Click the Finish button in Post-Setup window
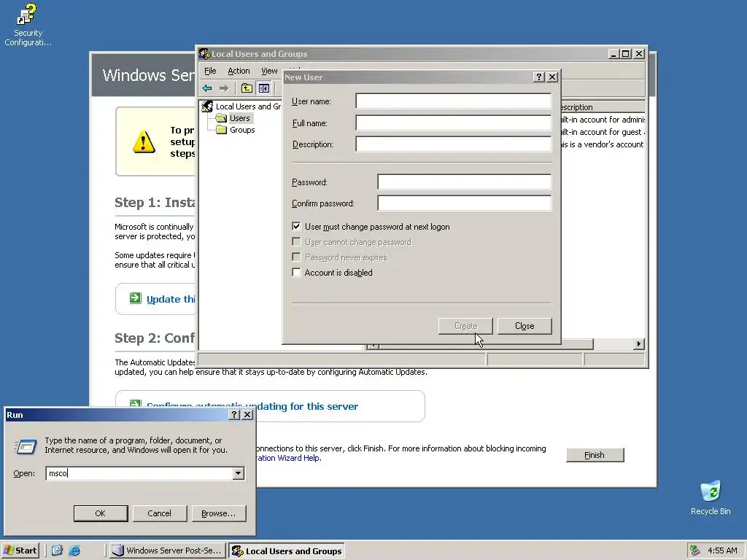Image resolution: width=747 pixels, height=560 pixels. (x=595, y=455)
